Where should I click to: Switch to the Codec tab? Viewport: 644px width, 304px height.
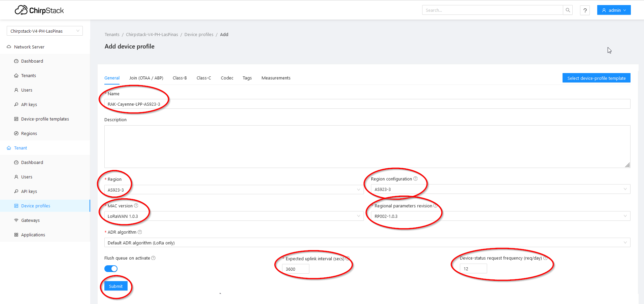(x=227, y=78)
